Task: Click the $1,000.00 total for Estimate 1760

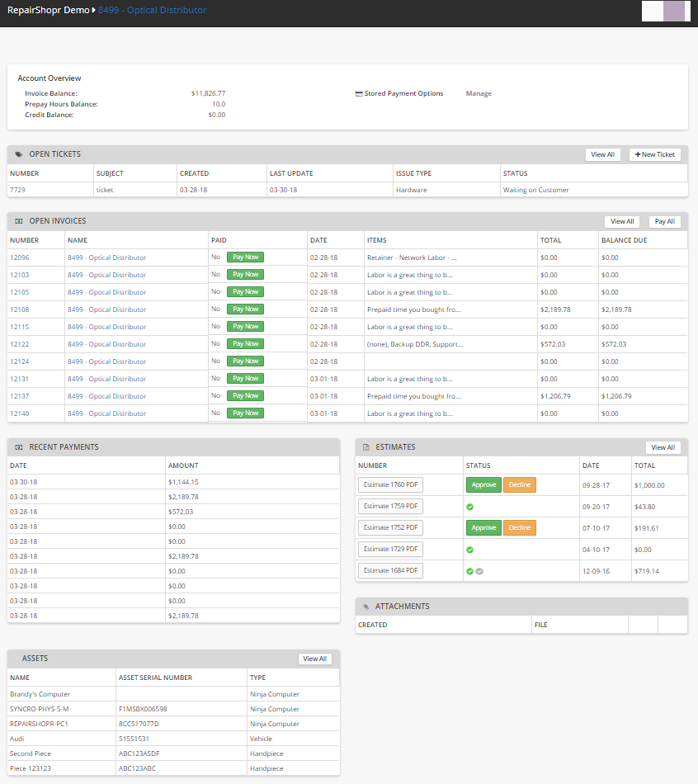Action: pos(649,485)
